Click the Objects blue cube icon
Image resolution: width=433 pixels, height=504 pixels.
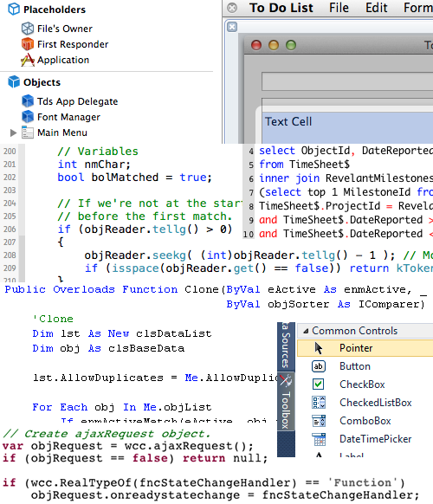pos(14,82)
